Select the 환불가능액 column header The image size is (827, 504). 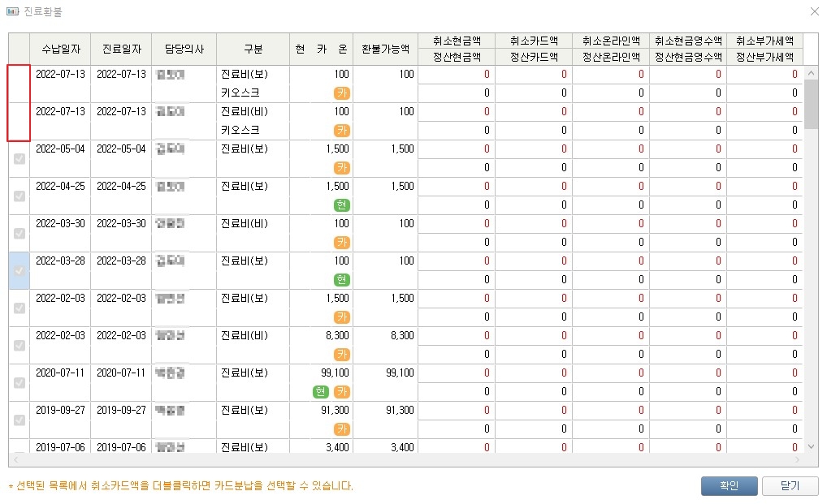386,49
